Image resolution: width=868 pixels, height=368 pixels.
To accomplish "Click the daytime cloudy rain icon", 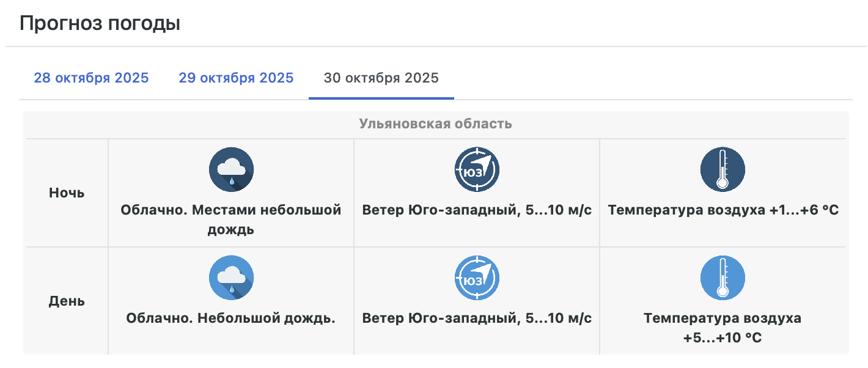I will click(x=231, y=278).
